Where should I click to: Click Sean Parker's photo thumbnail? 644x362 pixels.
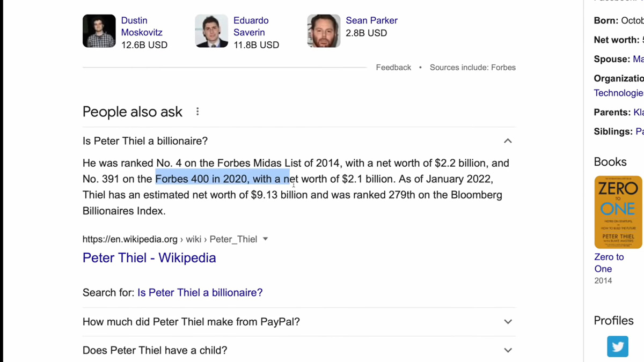pos(324,31)
